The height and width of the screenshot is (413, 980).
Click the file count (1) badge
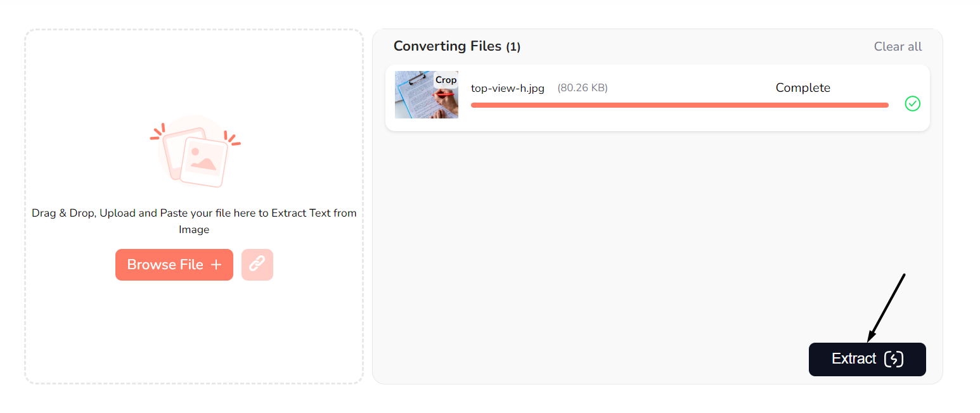click(x=513, y=47)
